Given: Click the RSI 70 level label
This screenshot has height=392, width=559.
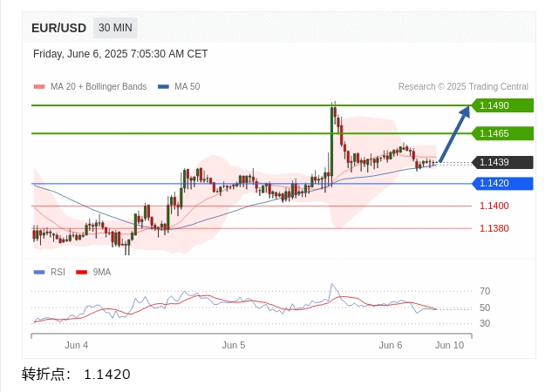Looking at the screenshot, I should point(485,291).
